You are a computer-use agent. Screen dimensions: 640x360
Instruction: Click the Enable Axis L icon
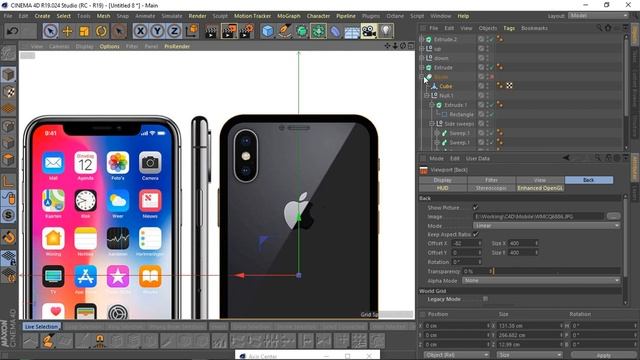coord(9,180)
